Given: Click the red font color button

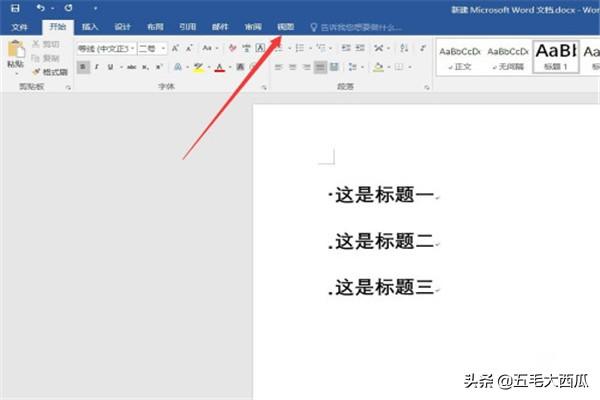Looking at the screenshot, I should point(220,68).
